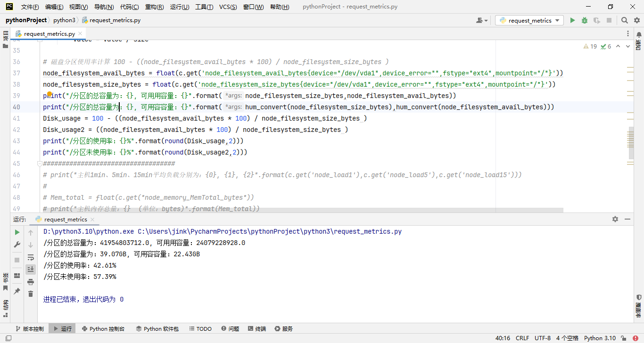Open the 服务 tool window

click(283, 329)
